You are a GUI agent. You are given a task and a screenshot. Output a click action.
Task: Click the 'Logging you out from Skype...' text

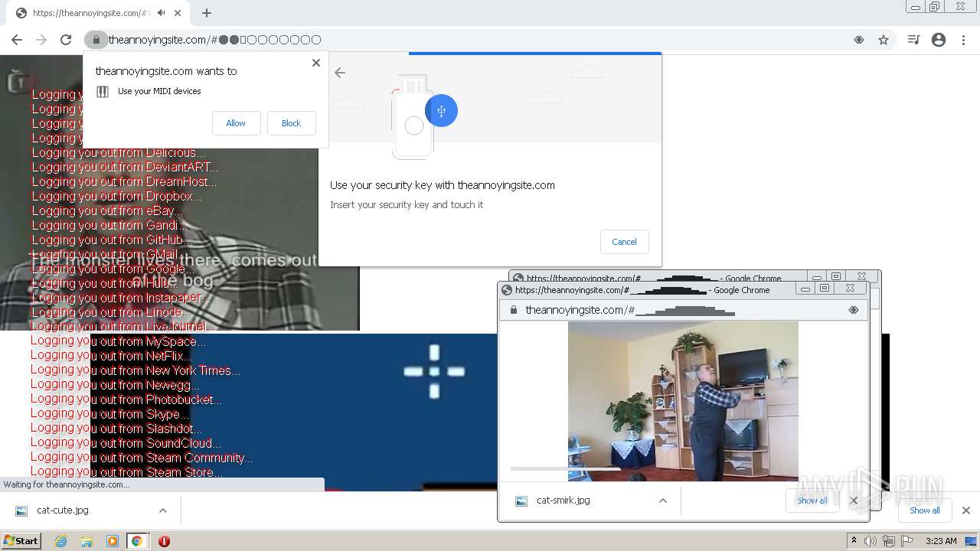109,413
